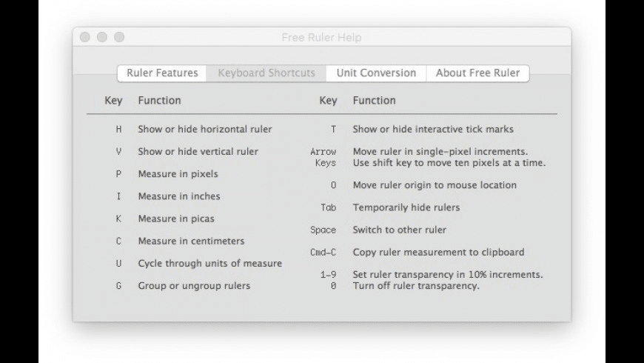The width and height of the screenshot is (644, 363).
Task: Click the Cmd-C key label
Action: pos(323,252)
